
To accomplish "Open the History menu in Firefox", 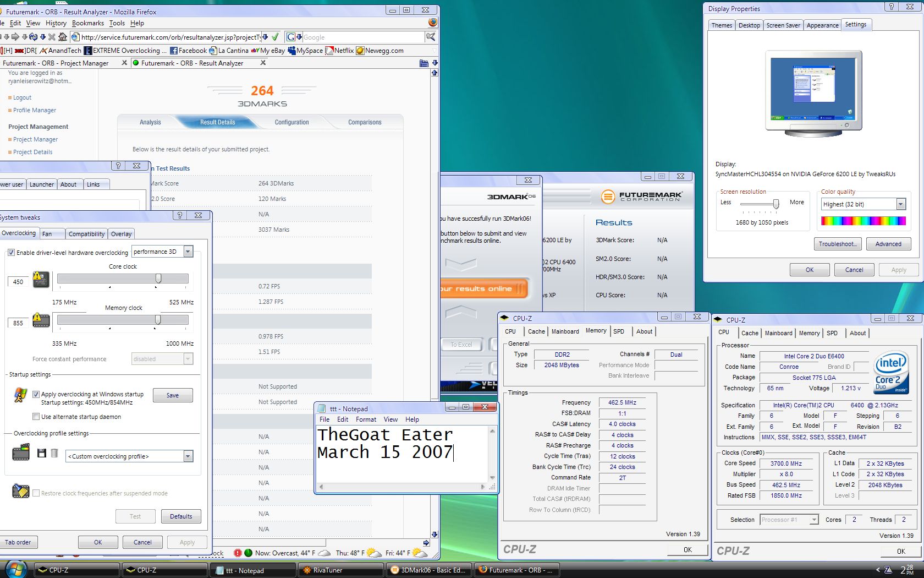I will click(x=56, y=23).
